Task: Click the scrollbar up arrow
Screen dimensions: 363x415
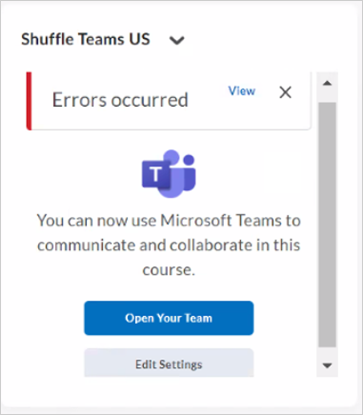Action: coord(327,83)
